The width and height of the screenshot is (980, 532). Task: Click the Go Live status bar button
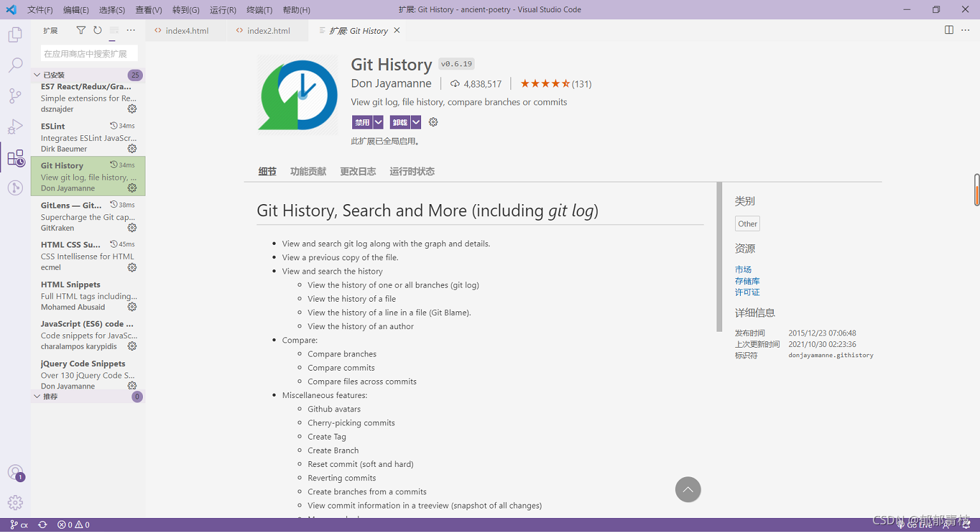coord(915,525)
